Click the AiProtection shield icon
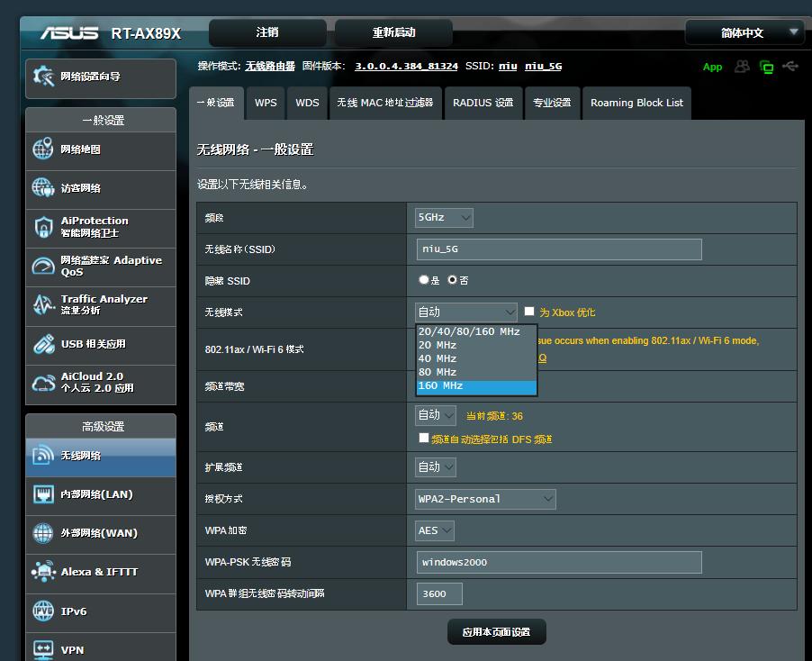The width and height of the screenshot is (812, 661). [x=43, y=227]
